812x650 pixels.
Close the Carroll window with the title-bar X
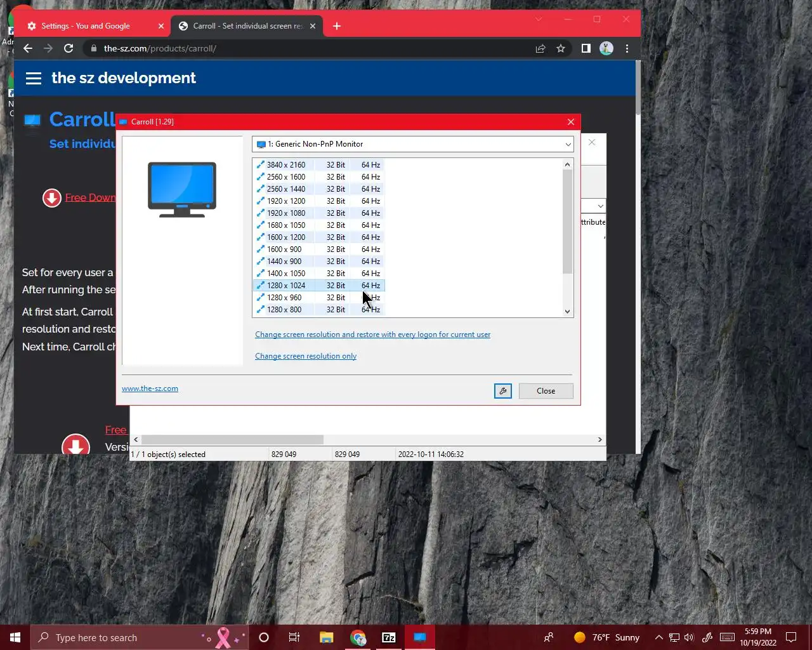pos(570,122)
